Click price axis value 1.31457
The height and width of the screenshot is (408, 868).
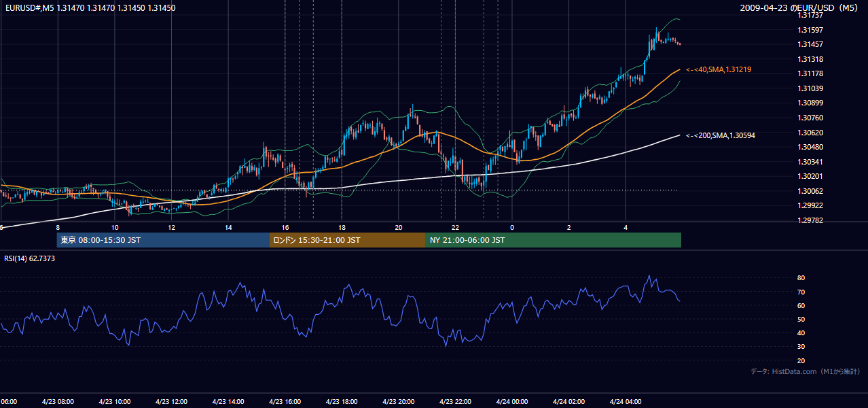coord(812,44)
